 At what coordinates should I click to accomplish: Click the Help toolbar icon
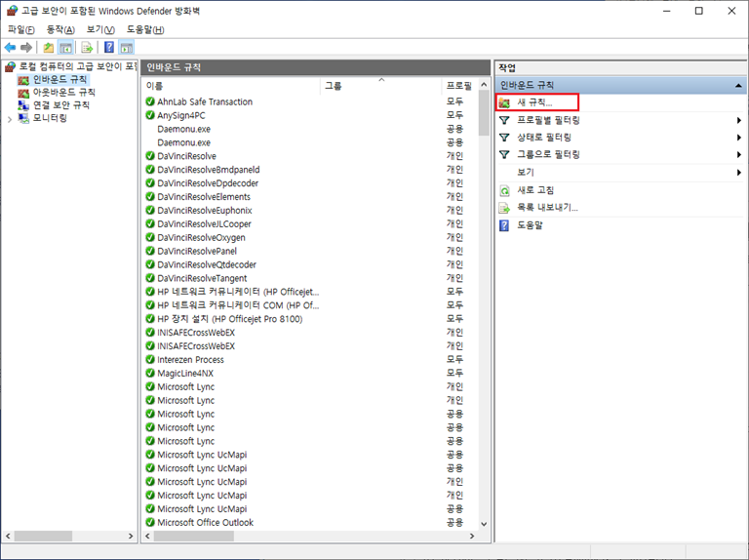tap(109, 47)
